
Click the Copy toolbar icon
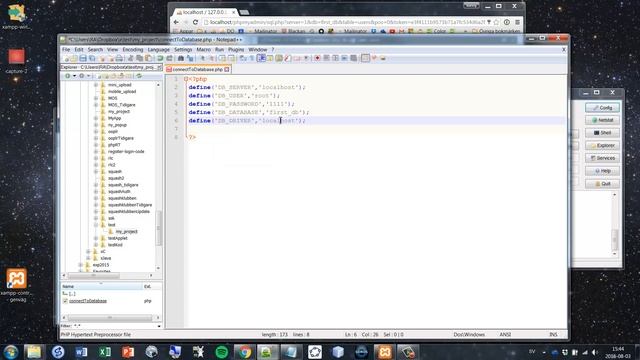pos(140,58)
